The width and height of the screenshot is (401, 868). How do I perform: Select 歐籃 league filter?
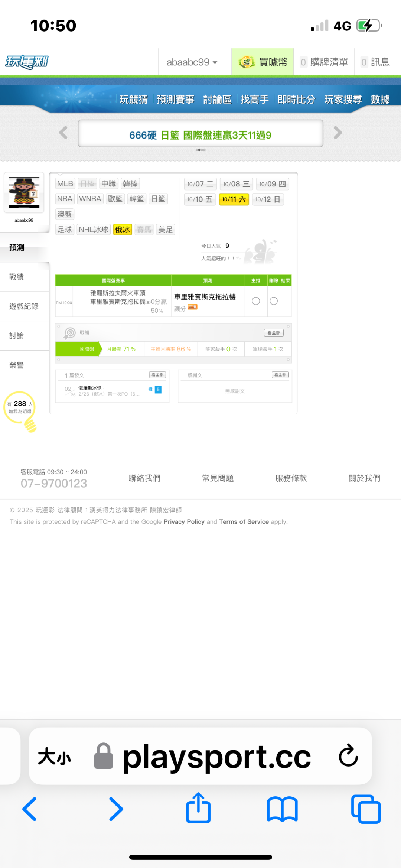[115, 199]
